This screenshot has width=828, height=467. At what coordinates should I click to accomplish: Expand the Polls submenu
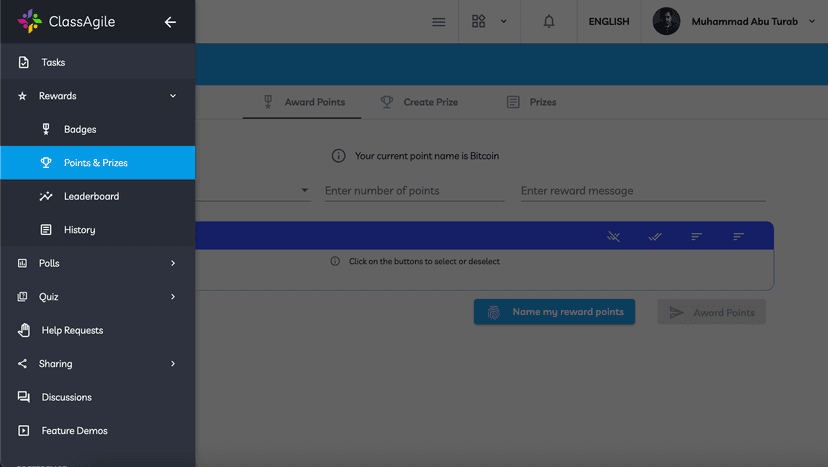[173, 263]
